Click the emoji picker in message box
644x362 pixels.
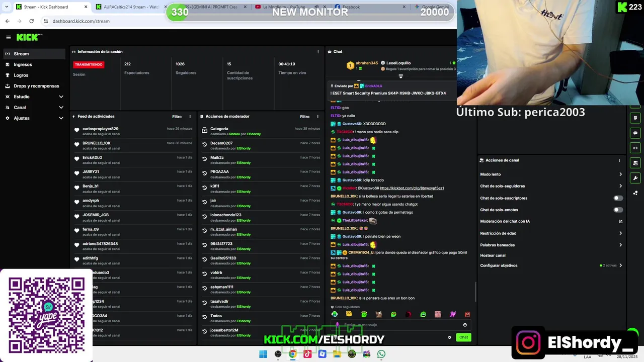pos(465,325)
